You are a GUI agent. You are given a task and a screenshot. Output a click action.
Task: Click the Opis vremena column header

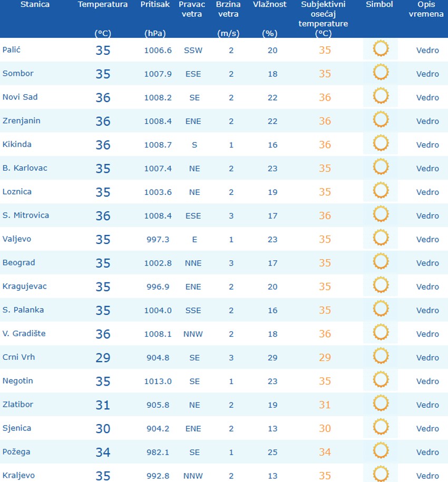426,9
